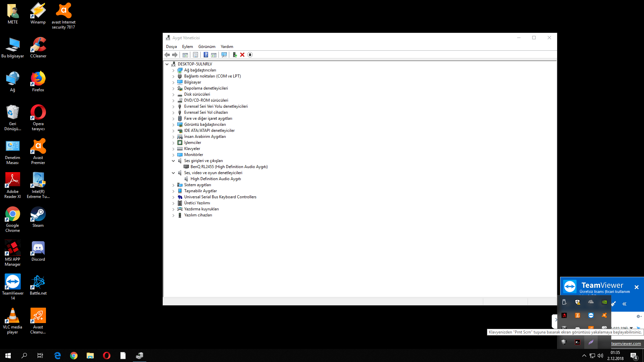
Task: Click the blue Help question mark icon
Action: tap(206, 55)
